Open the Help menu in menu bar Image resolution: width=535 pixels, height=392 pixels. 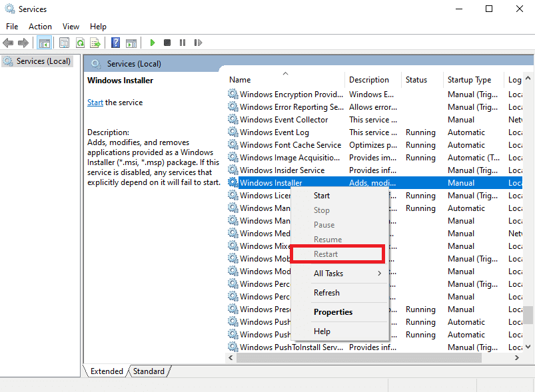pyautogui.click(x=98, y=27)
